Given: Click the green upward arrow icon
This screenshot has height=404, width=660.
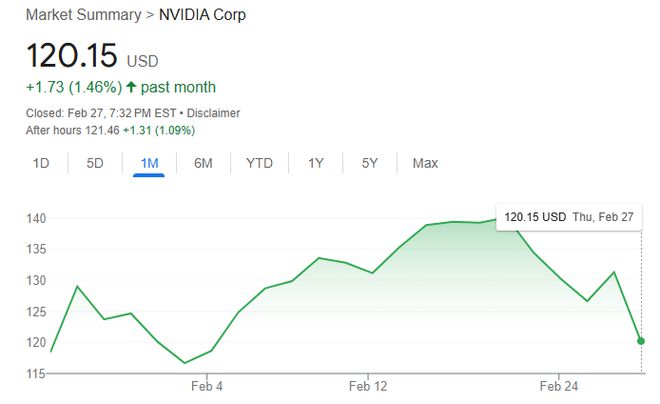Looking at the screenshot, I should [131, 87].
